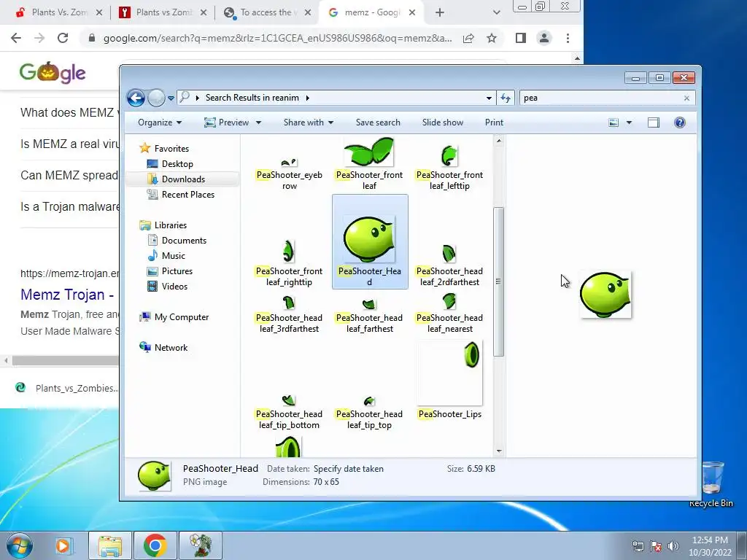Start Slide show
The height and width of the screenshot is (560, 747).
point(443,122)
